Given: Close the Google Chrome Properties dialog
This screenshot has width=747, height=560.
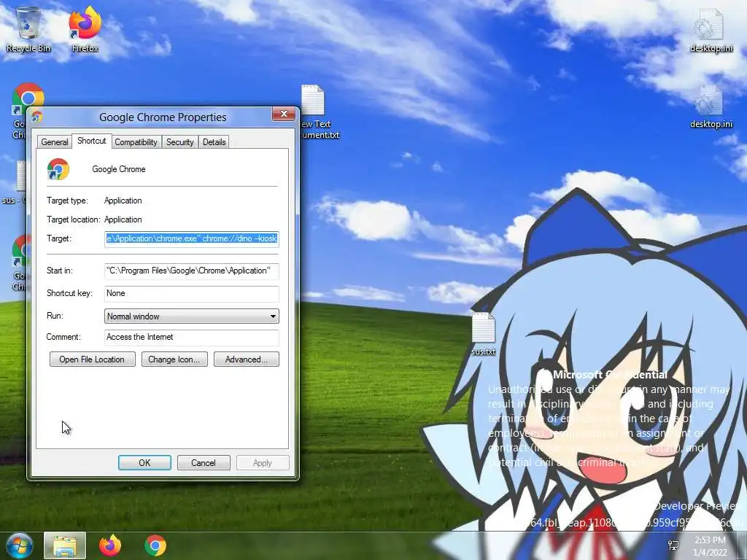Looking at the screenshot, I should pyautogui.click(x=284, y=114).
